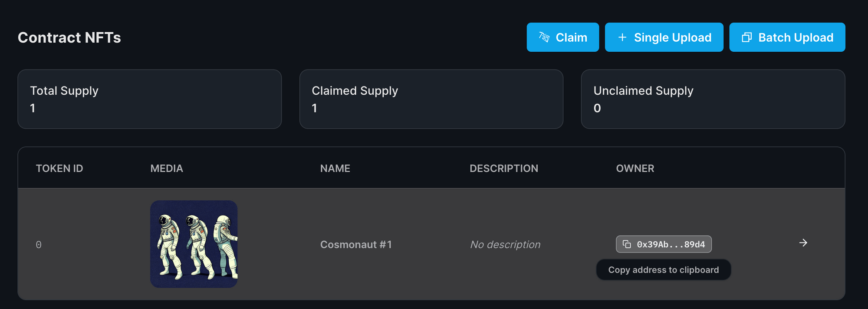Click the "No description" cell text
Viewport: 868px width, 309px height.
coord(505,245)
